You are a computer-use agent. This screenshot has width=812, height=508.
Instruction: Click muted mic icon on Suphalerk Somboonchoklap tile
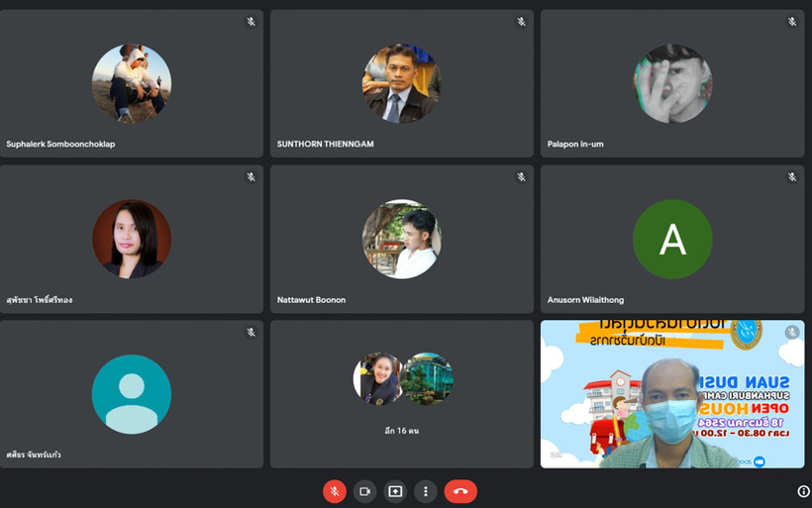(251, 22)
